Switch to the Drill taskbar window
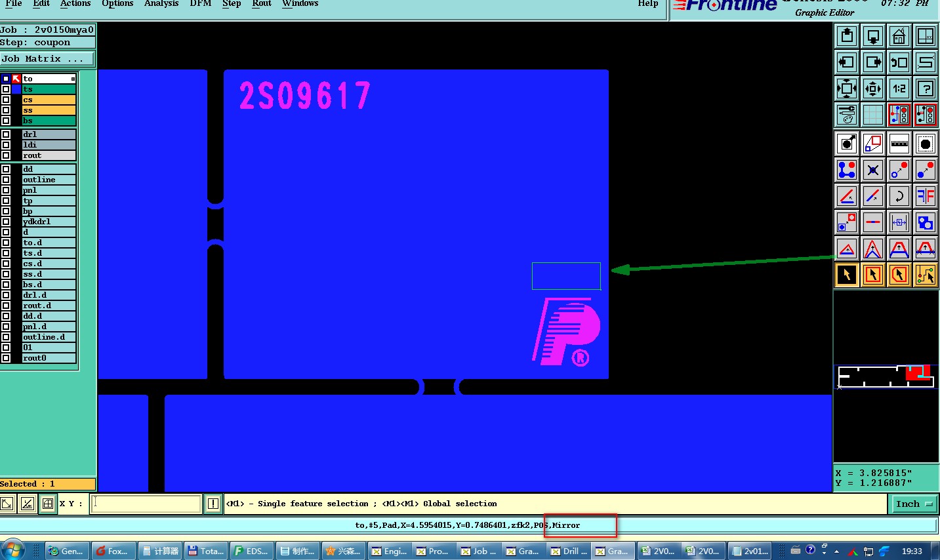Viewport: 940px width, 560px height. [x=569, y=551]
